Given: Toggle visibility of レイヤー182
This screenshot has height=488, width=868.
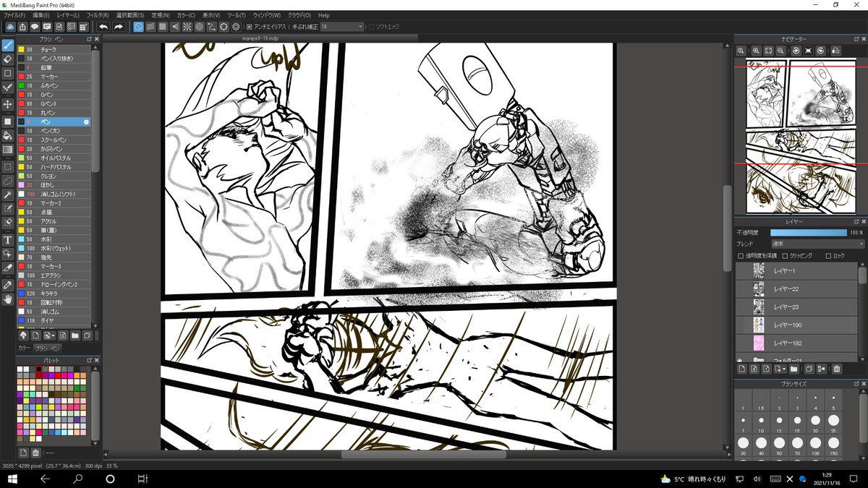Looking at the screenshot, I should (x=741, y=343).
